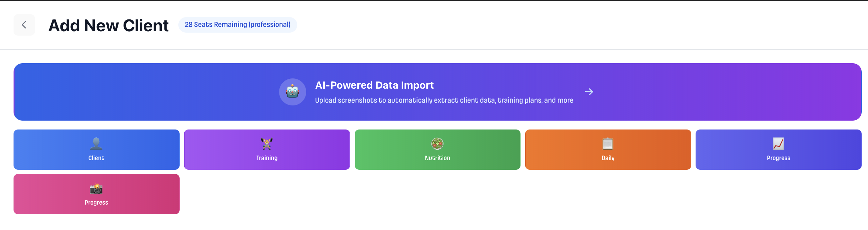The width and height of the screenshot is (868, 230).
Task: Select the chart icon on the Progress card
Action: click(778, 144)
